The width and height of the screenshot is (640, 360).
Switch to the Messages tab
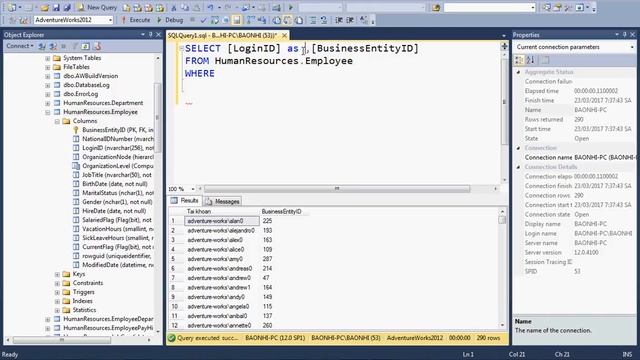tap(222, 201)
